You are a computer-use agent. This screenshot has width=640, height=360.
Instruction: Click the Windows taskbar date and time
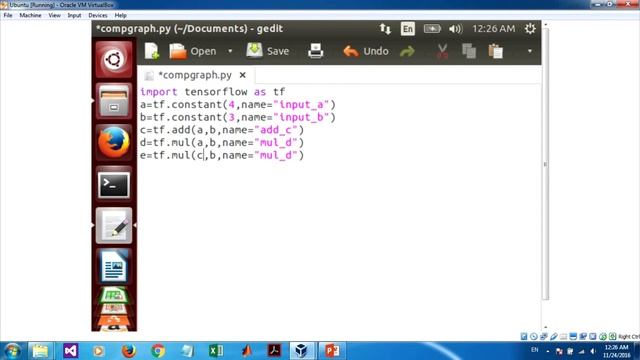(616, 351)
